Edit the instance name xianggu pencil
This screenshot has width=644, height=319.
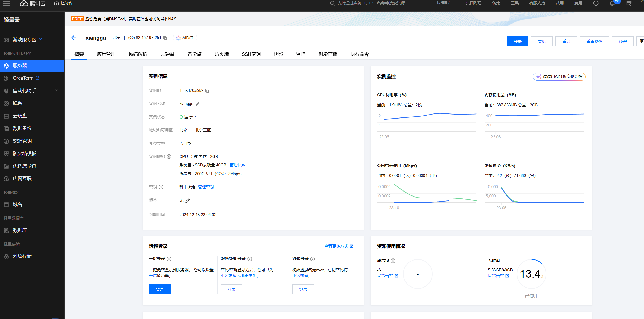point(198,104)
